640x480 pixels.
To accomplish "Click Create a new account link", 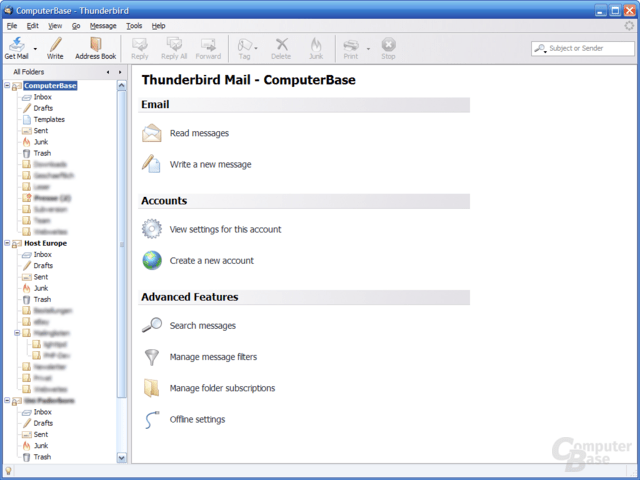I will (x=211, y=261).
